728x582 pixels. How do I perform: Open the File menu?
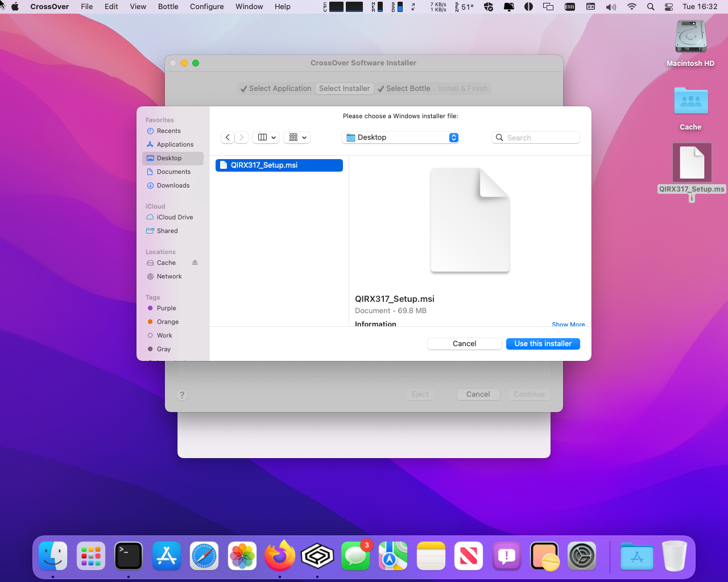pos(87,7)
